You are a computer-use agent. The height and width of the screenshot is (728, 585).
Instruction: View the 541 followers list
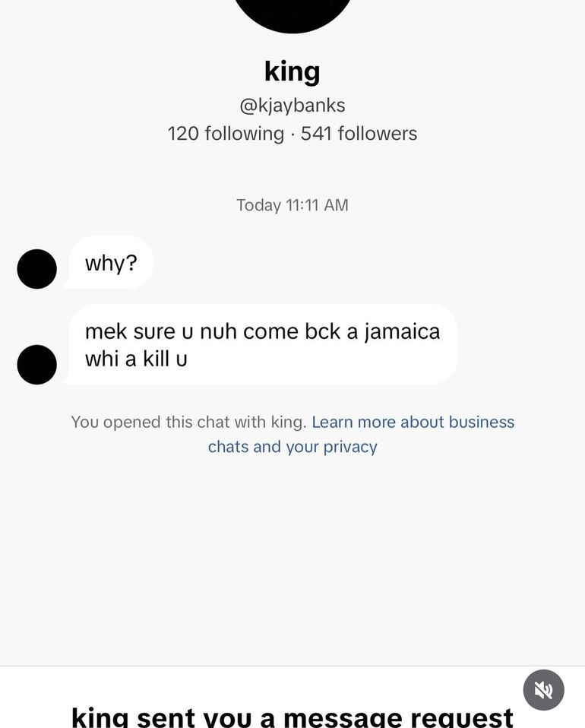[x=359, y=134]
